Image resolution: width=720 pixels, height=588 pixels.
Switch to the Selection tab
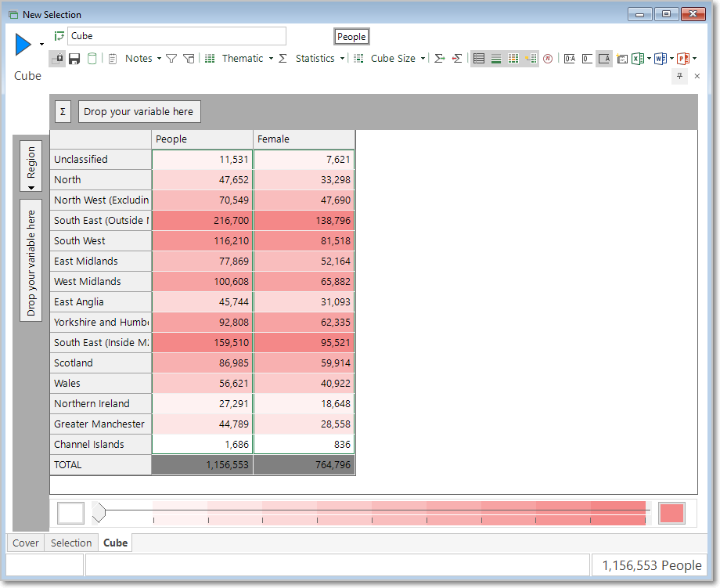(x=71, y=543)
